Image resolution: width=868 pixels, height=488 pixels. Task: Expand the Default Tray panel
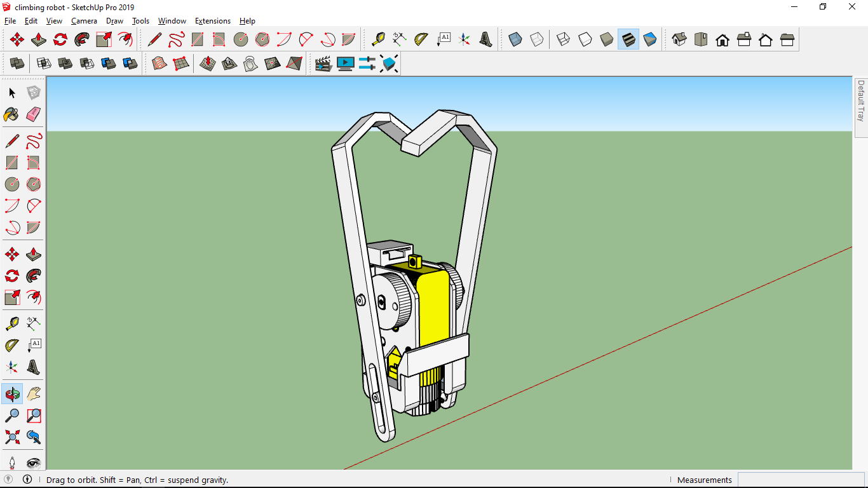[x=861, y=107]
